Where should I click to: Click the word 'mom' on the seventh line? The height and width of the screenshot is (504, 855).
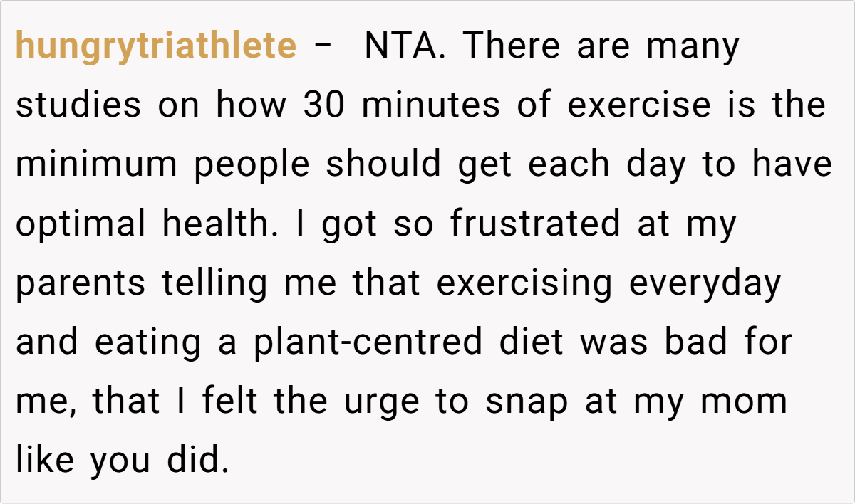point(744,401)
